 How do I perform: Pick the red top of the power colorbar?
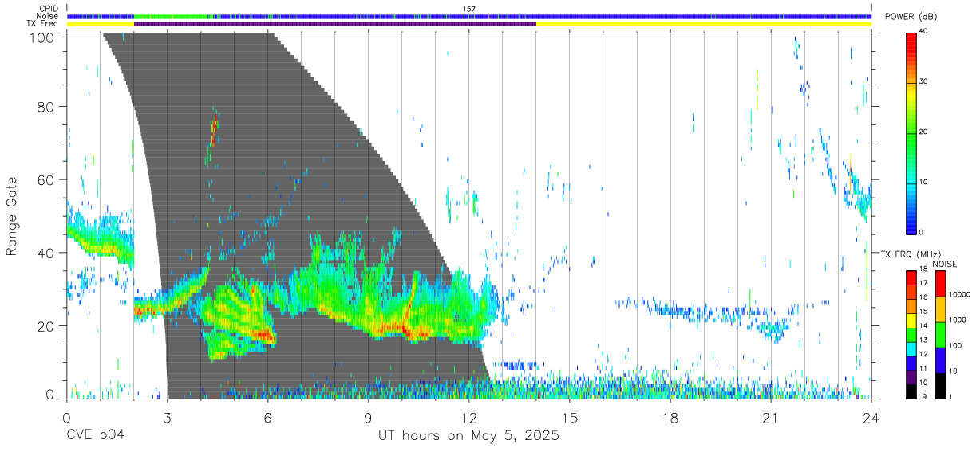[x=911, y=38]
